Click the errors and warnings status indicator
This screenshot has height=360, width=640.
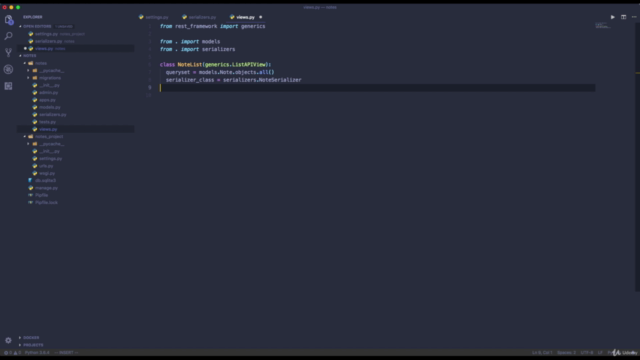12,353
